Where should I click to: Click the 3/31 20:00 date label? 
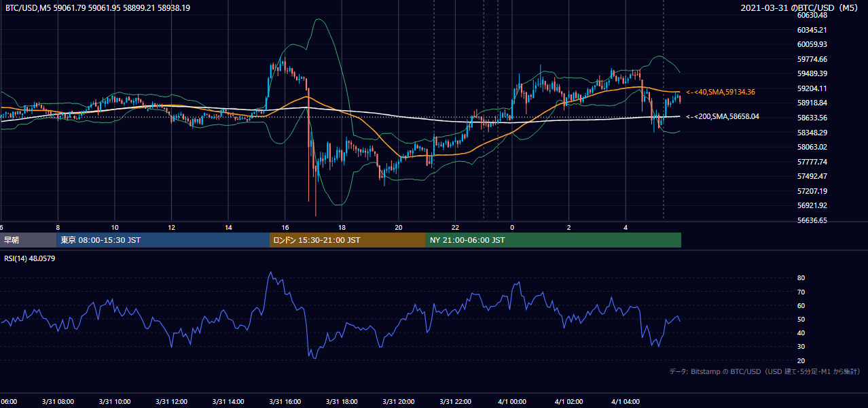[399, 402]
